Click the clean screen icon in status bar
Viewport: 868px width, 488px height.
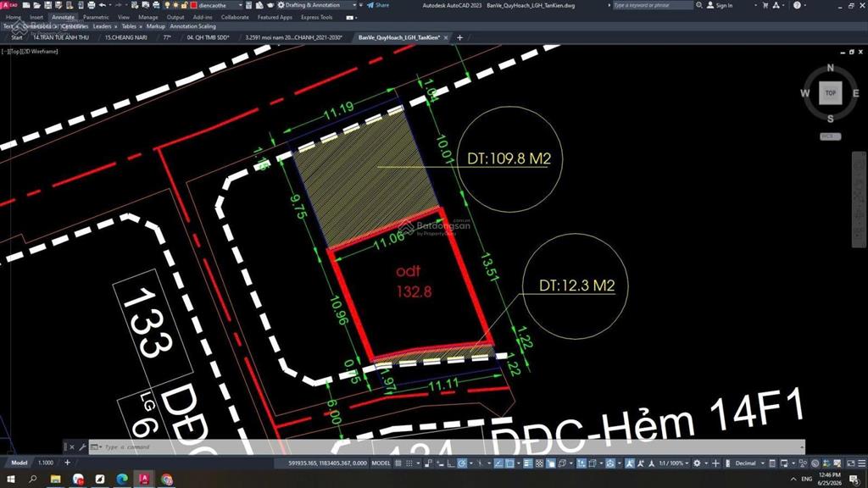pyautogui.click(x=850, y=463)
